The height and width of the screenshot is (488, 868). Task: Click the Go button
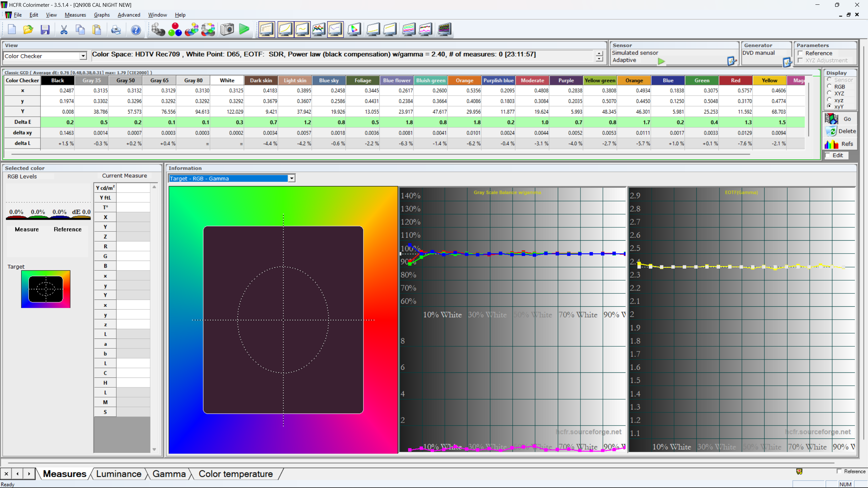pos(840,119)
